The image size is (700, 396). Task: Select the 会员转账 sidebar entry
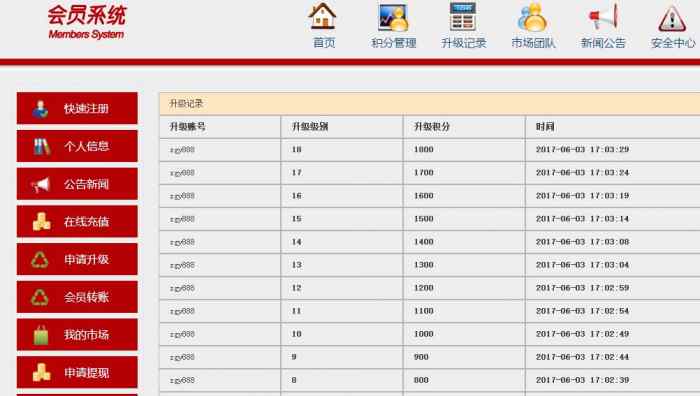point(77,297)
